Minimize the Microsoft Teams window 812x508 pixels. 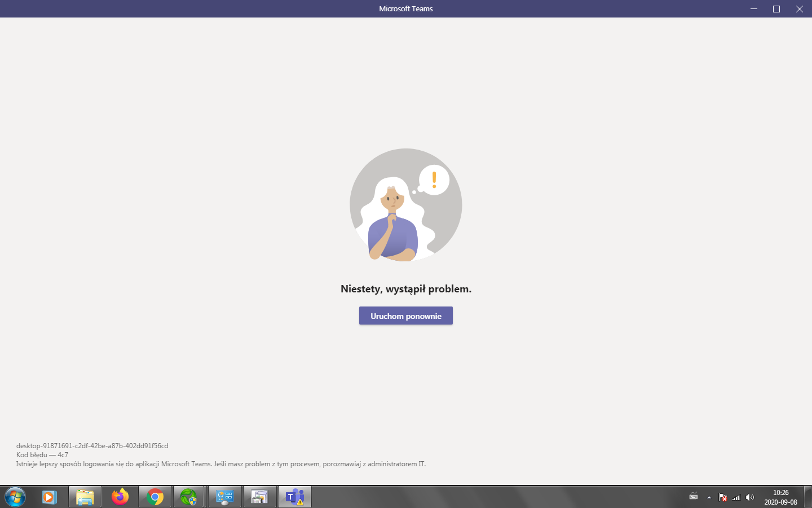tap(754, 8)
